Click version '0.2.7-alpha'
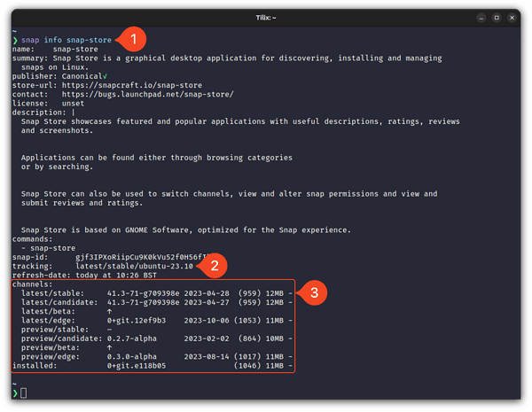 [x=132, y=338]
